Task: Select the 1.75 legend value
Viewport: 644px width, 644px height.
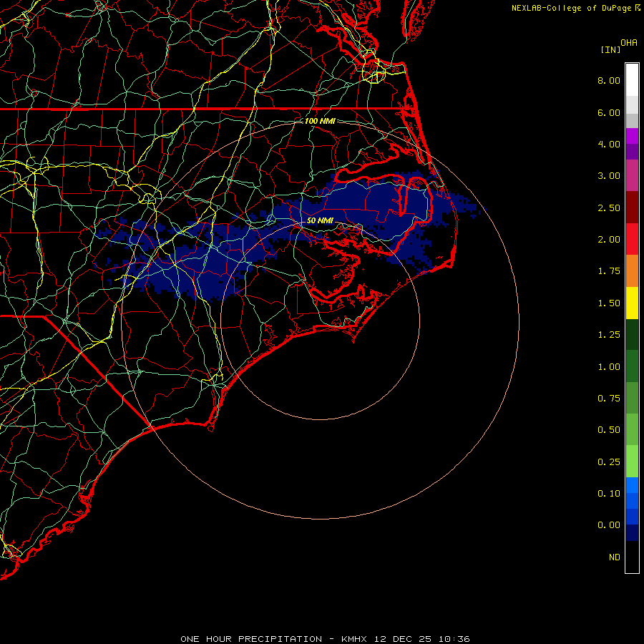Action: [609, 271]
